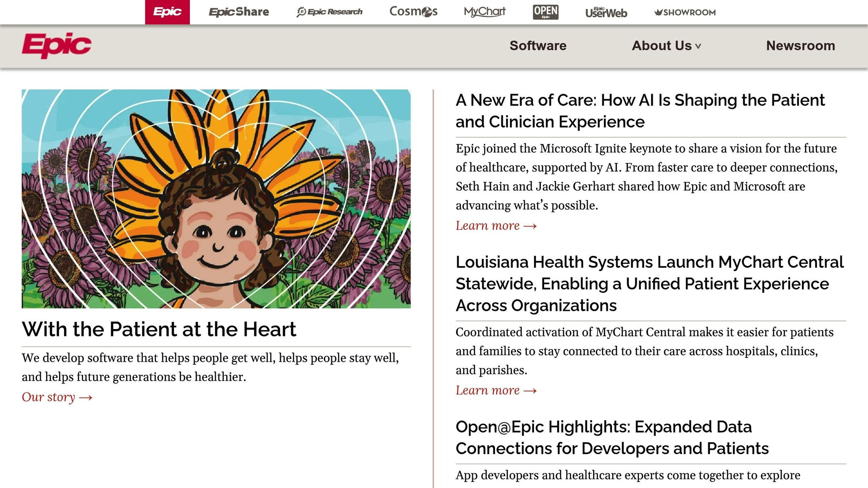
Task: Click the MyChart icon
Action: point(485,12)
